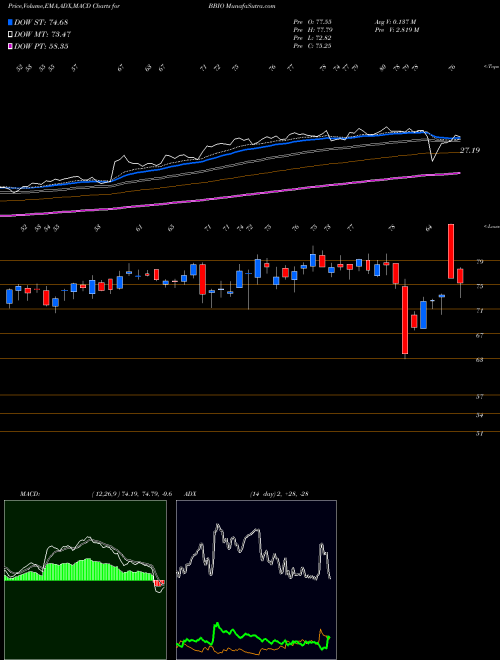The width and height of the screenshot is (500, 660).
Task: Click the 75 price axis label
Action: pyautogui.click(x=479, y=286)
